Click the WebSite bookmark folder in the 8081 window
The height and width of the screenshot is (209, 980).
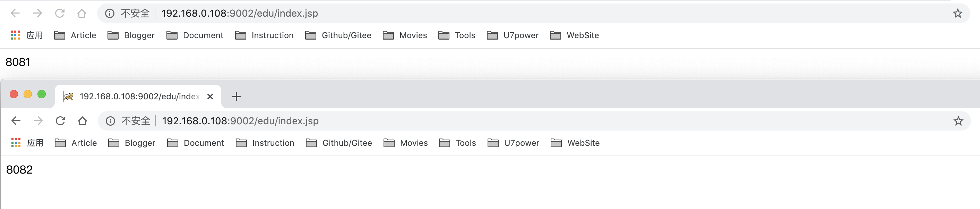click(575, 35)
